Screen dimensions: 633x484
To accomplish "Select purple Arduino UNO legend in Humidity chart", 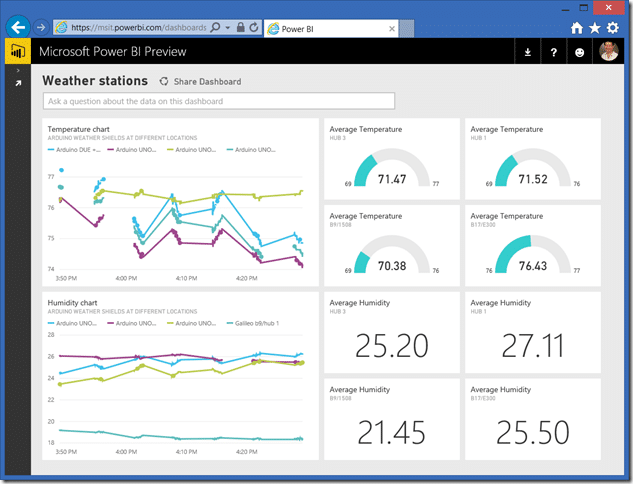I will (x=132, y=323).
